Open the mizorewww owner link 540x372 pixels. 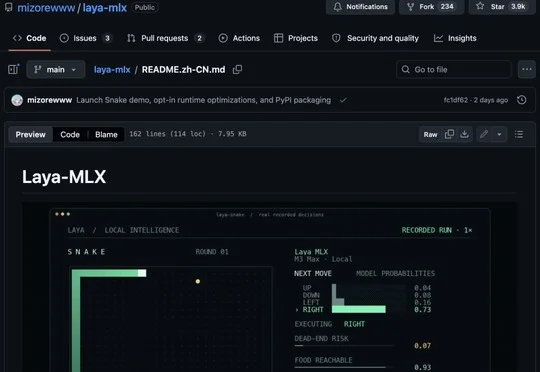click(46, 8)
